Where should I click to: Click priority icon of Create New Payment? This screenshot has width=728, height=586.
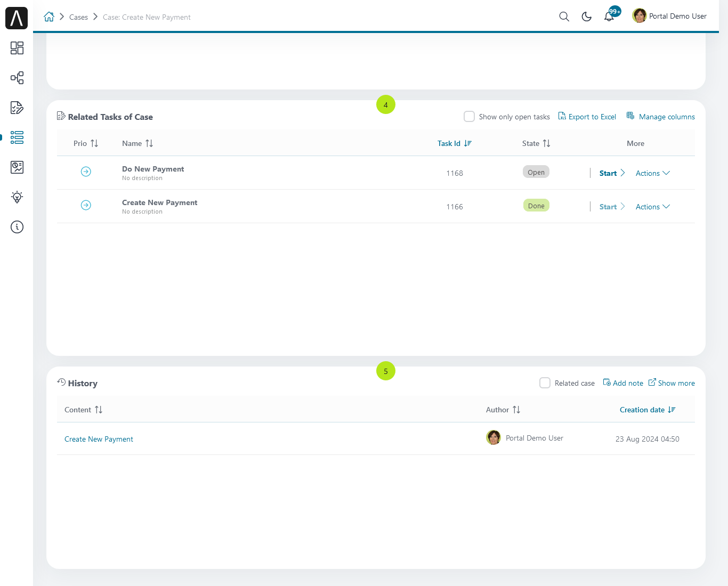point(86,205)
